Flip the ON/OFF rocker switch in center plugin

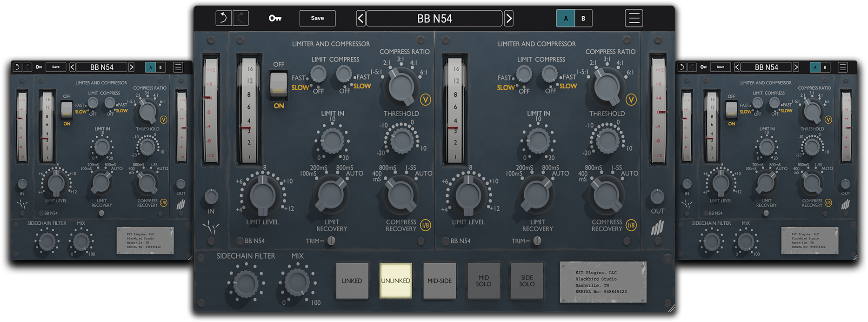279,85
